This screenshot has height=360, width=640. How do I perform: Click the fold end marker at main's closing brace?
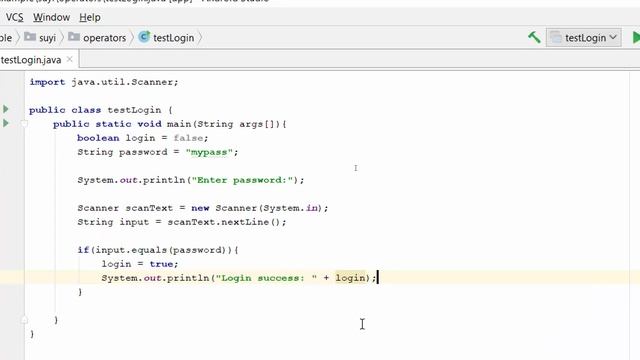tap(24, 320)
